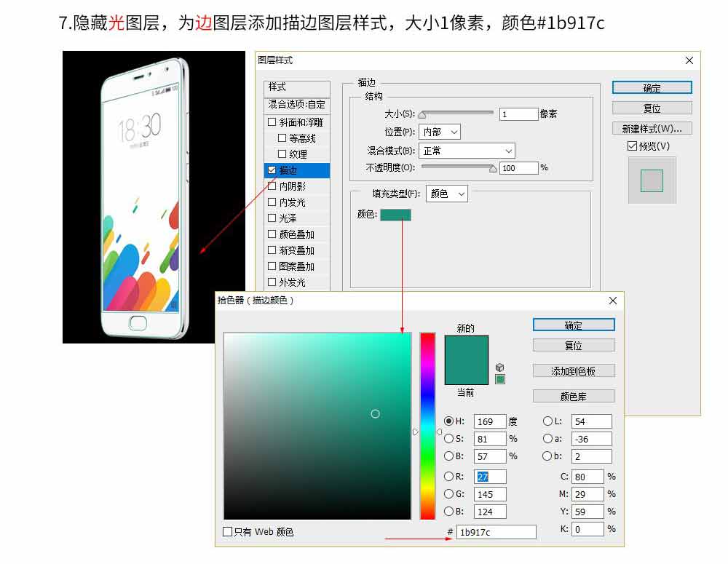This screenshot has height=564, width=728.
Task: Select the S saturation radio button
Action: (x=448, y=438)
